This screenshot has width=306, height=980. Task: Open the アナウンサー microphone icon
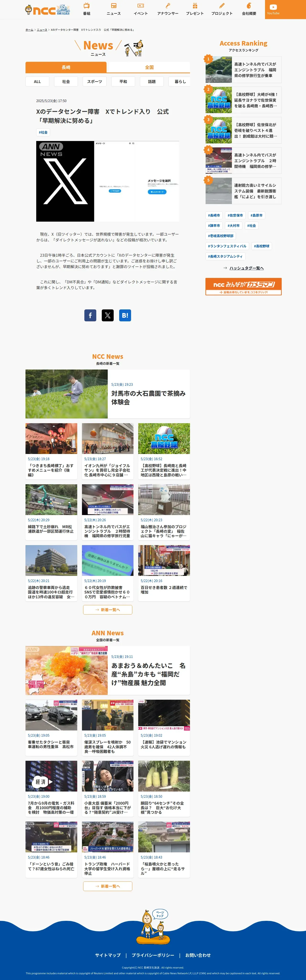[x=168, y=9]
